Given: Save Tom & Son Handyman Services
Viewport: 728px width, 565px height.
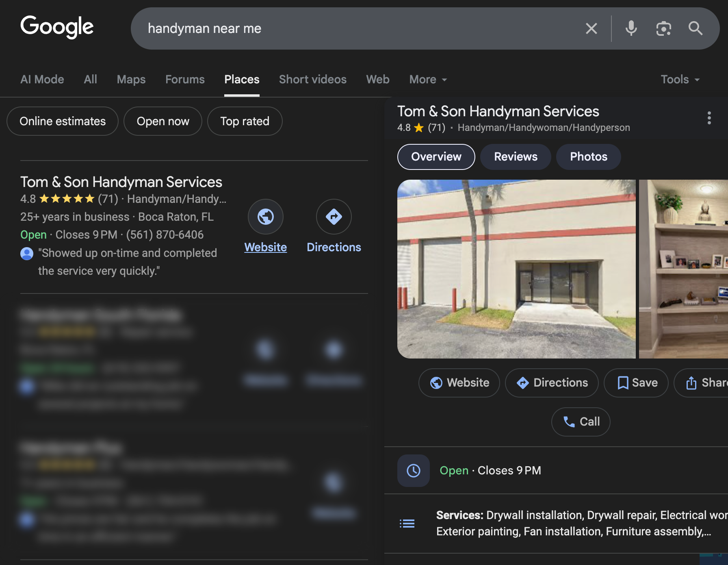Looking at the screenshot, I should [x=636, y=383].
